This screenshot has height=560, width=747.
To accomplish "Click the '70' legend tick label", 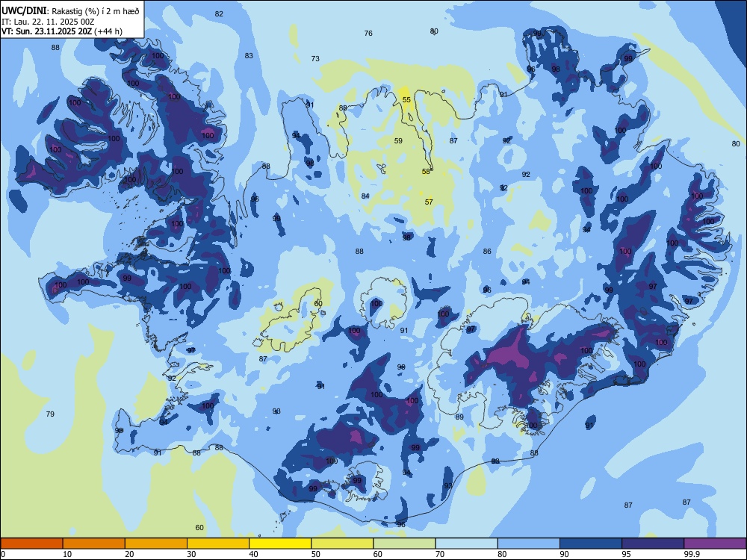I will pyautogui.click(x=440, y=554).
